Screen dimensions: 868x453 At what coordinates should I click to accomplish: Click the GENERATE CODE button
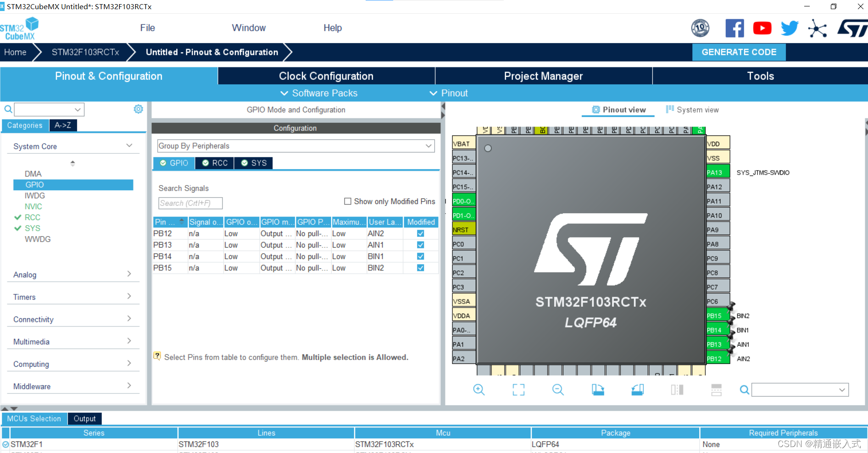pos(739,52)
